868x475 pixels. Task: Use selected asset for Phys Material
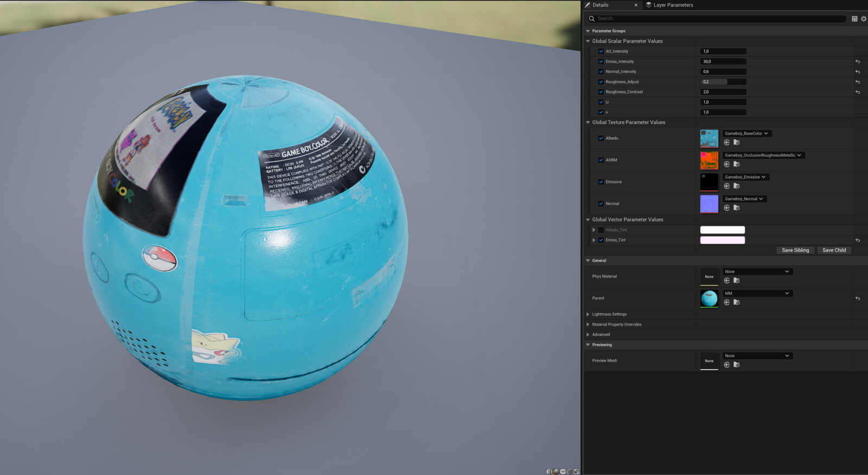(x=727, y=280)
